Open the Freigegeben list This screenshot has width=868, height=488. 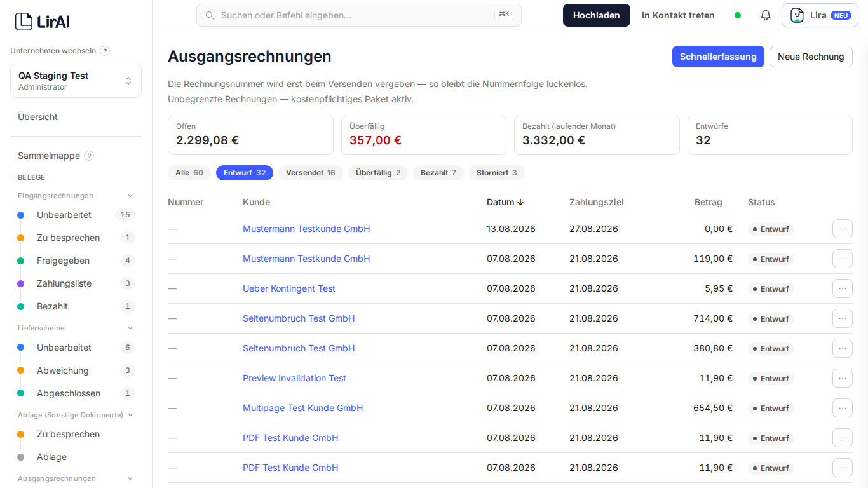coord(76,261)
